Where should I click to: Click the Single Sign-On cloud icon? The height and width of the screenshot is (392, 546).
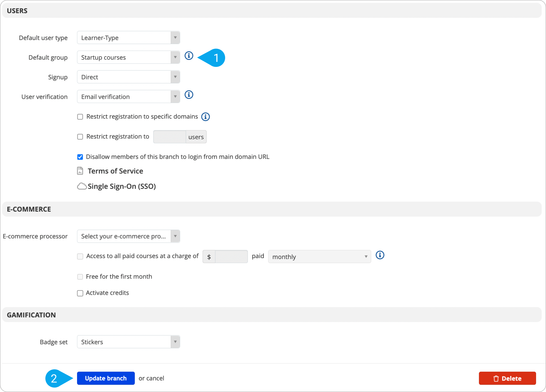pyautogui.click(x=82, y=186)
